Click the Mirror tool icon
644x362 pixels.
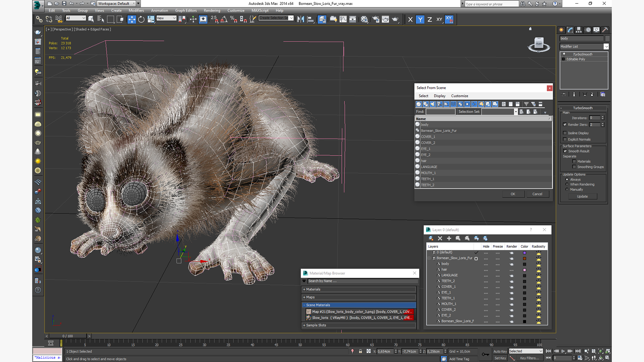[x=301, y=19]
